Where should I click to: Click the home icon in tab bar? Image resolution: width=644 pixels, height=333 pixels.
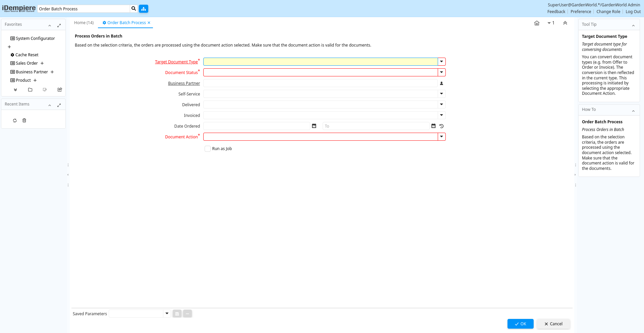[x=537, y=23]
